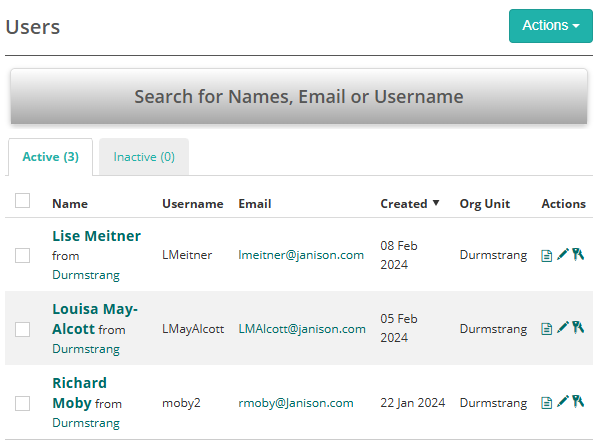Check the box beside Richard Moby
Screen dimensions: 600x446
pyautogui.click(x=23, y=403)
